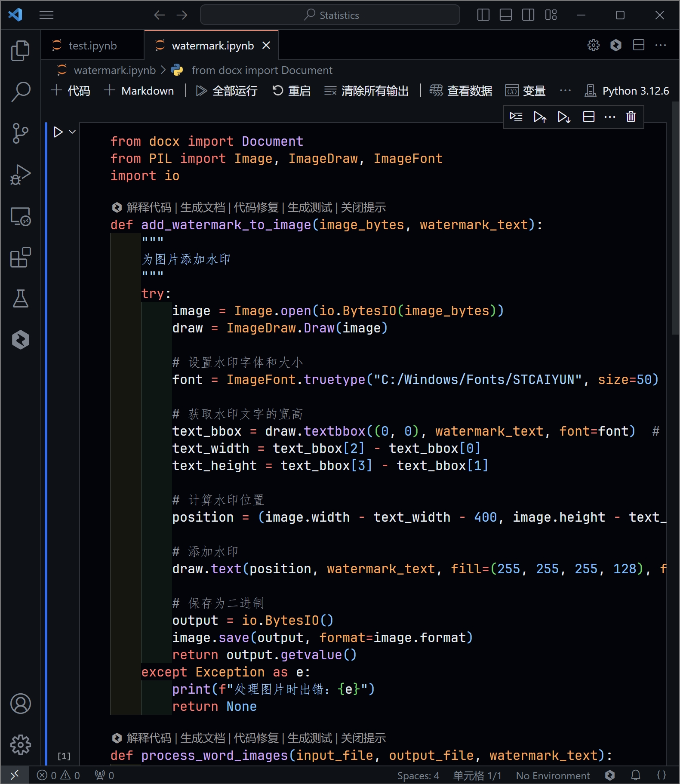Change indentation via Spaces: 4

(418, 775)
